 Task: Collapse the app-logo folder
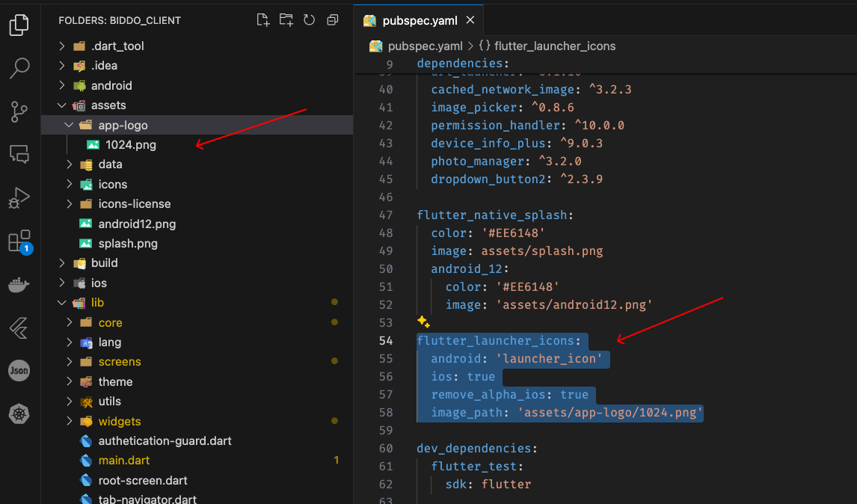[69, 125]
